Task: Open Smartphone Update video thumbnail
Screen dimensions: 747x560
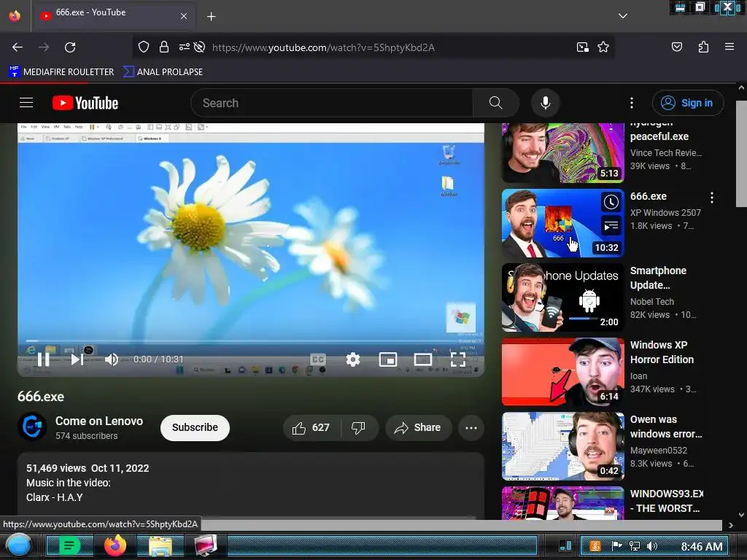Action: click(562, 297)
